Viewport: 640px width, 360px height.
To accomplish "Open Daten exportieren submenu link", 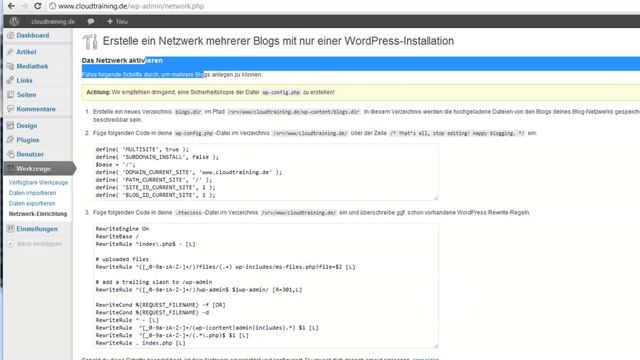I will (32, 203).
